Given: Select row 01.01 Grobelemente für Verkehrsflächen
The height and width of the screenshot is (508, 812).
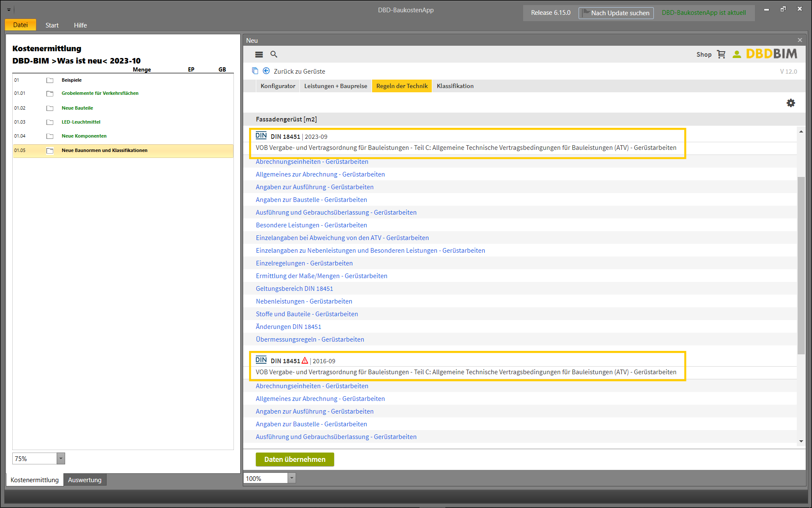Looking at the screenshot, I should (x=123, y=94).
